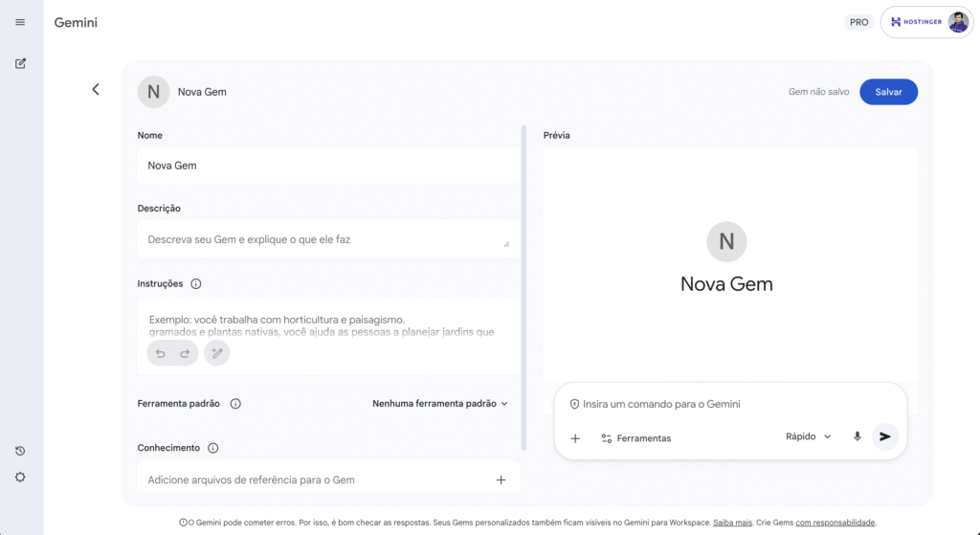
Task: Click the Conhecimento label
Action: 168,448
